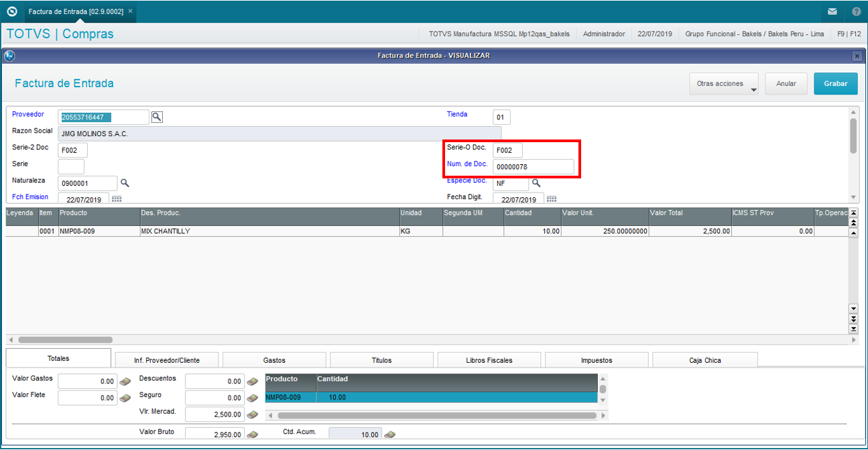Screen dimensions: 868x450
Task: Click the Tienda input field
Action: coord(501,117)
